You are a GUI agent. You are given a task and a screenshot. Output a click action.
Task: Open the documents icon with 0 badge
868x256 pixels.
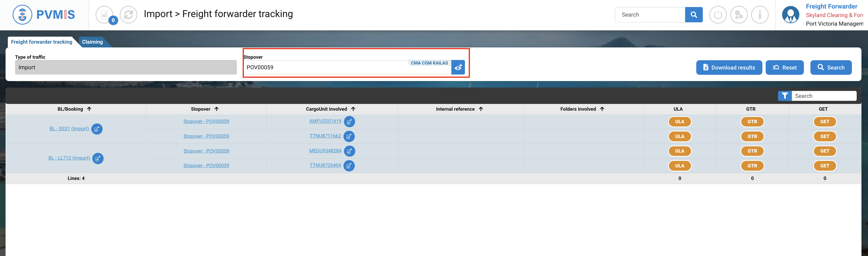pyautogui.click(x=104, y=15)
